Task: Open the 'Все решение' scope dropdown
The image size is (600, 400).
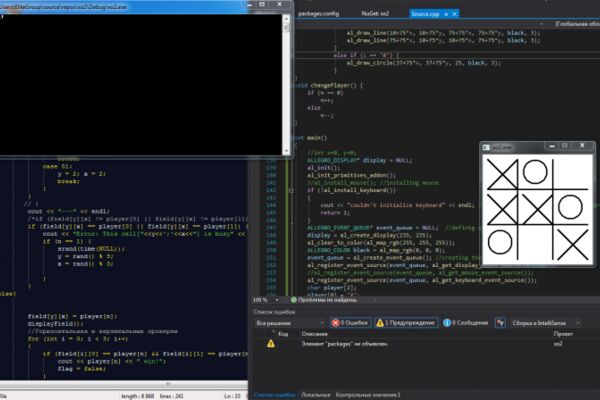Action: [290, 323]
